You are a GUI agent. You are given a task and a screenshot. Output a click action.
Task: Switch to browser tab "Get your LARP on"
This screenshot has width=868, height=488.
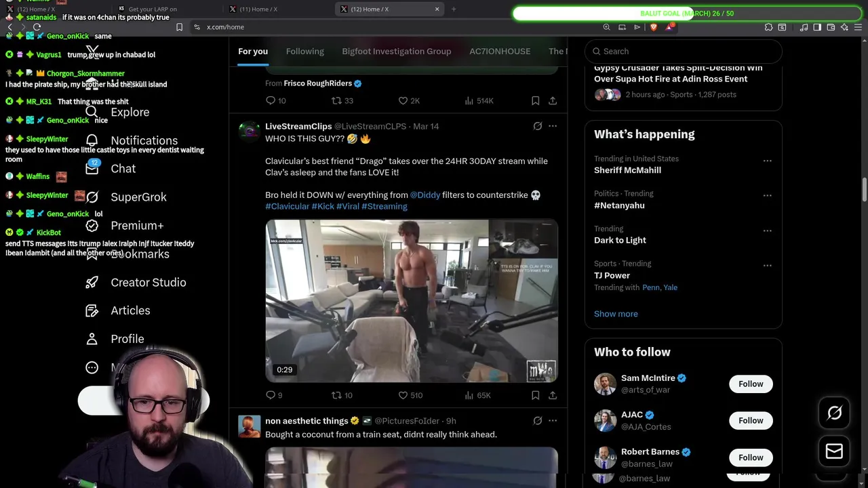tap(166, 9)
